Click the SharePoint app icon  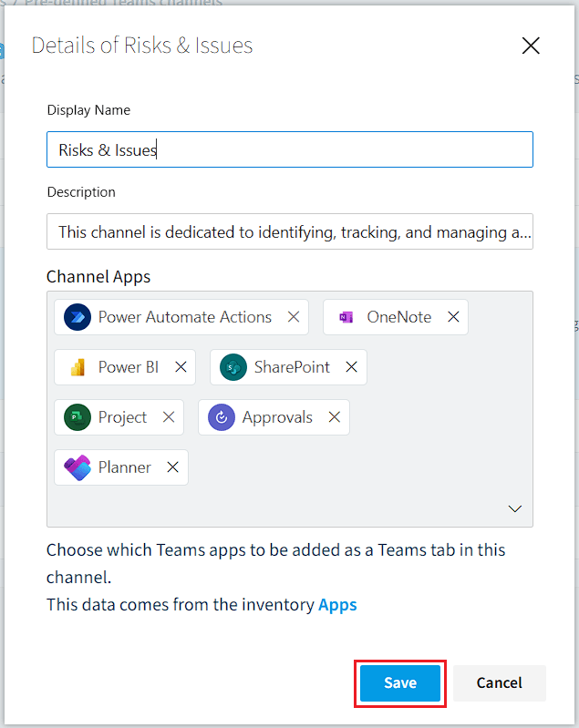[x=233, y=367]
